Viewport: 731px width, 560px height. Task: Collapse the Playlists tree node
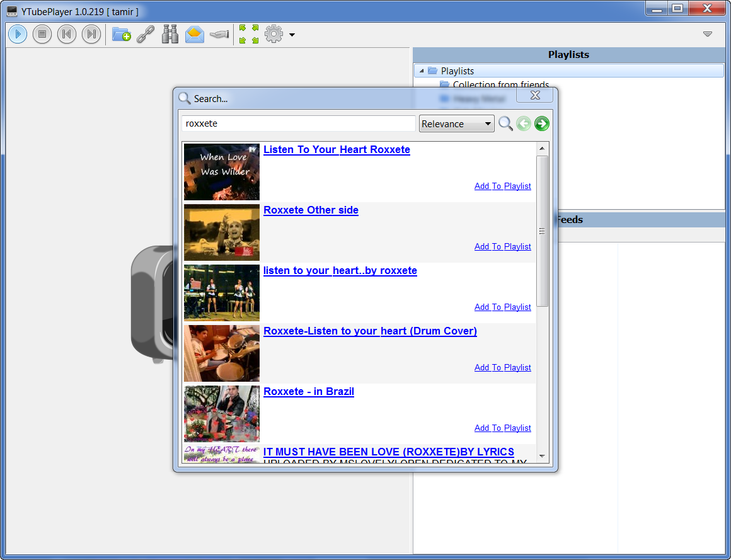[422, 71]
